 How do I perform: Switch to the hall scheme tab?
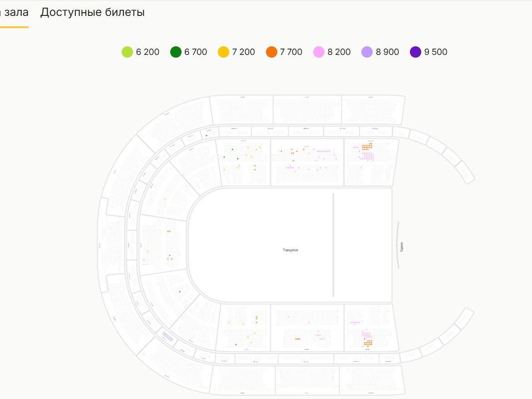[14, 12]
